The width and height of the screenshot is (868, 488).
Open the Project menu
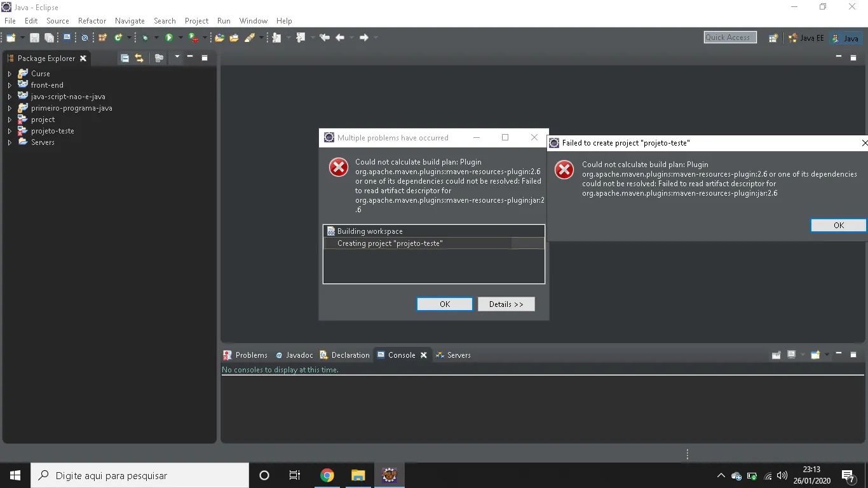coord(196,21)
